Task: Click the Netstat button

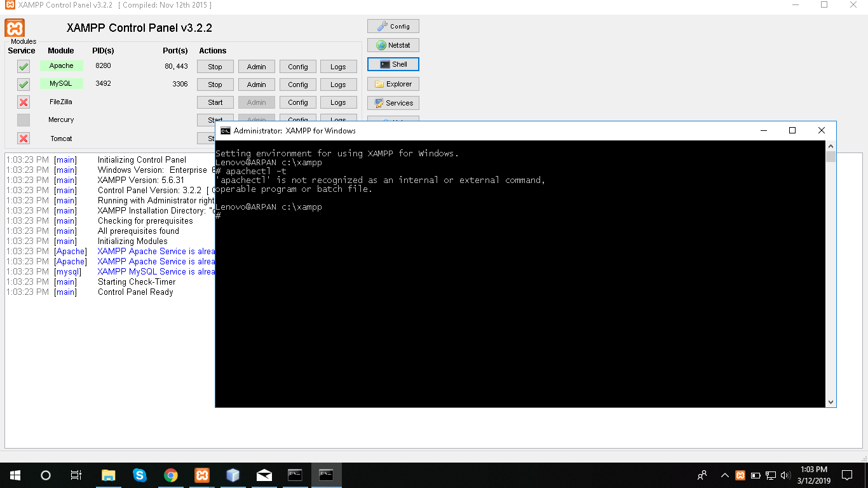Action: pos(393,44)
